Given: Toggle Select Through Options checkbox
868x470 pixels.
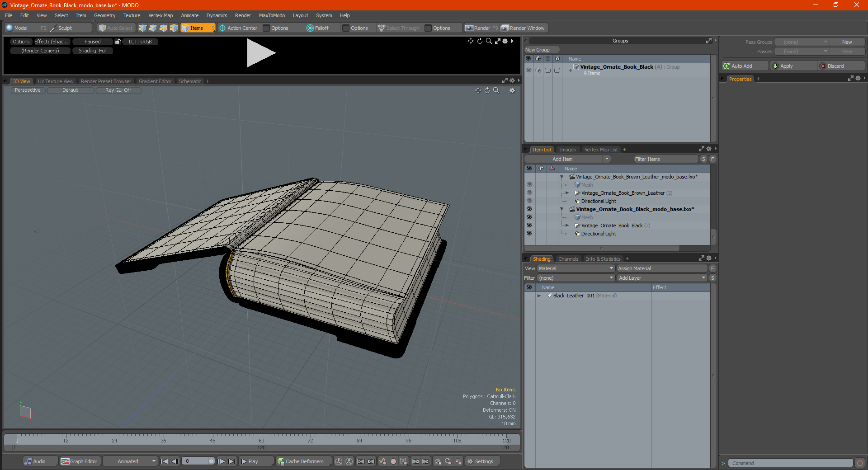Looking at the screenshot, I should [x=428, y=28].
